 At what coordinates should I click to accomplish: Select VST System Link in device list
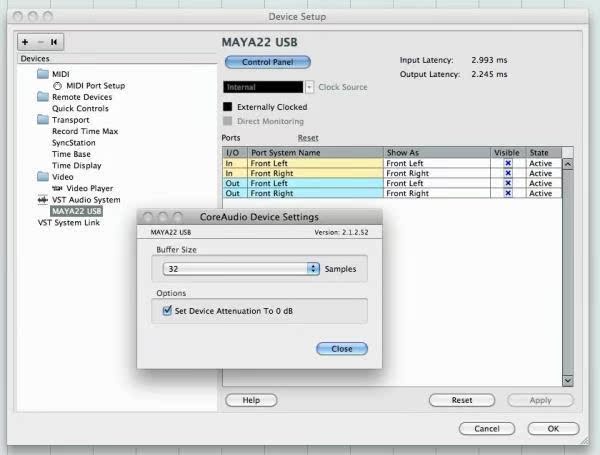[x=68, y=222]
